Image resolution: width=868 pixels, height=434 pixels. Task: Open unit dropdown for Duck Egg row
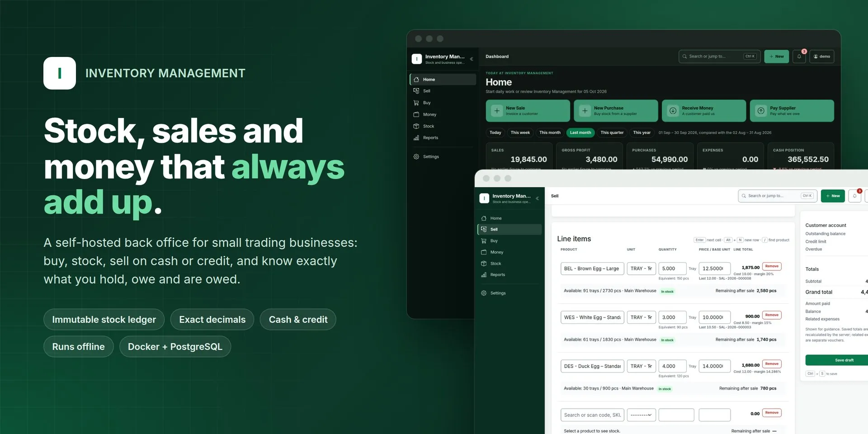tap(642, 366)
